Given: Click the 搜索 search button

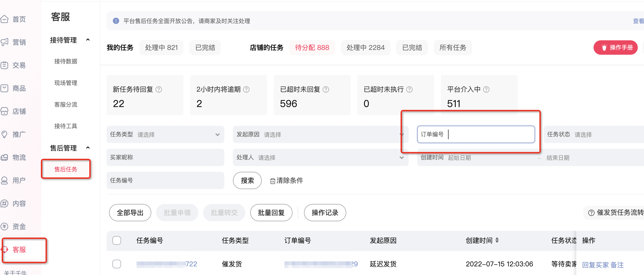Looking at the screenshot, I should pos(247,180).
